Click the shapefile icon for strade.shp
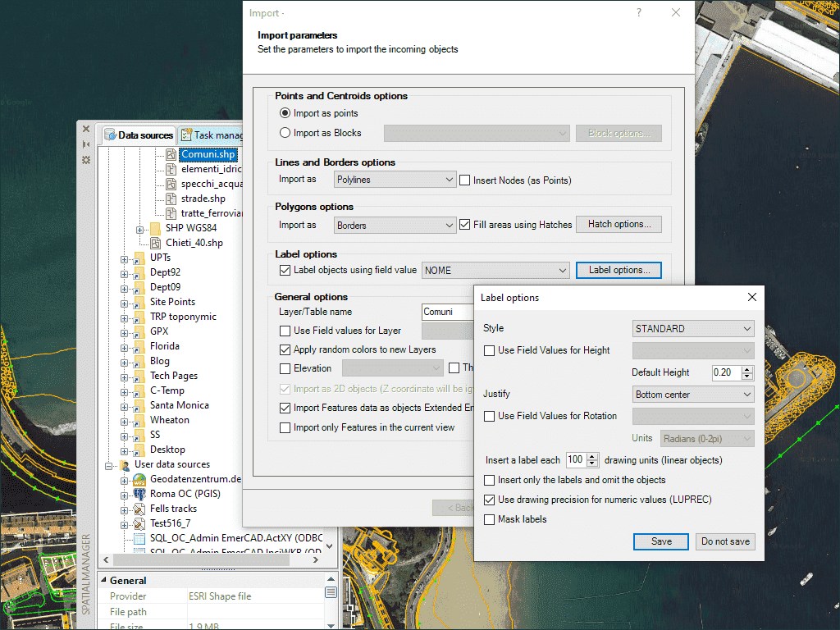This screenshot has width=840, height=630. 171,199
